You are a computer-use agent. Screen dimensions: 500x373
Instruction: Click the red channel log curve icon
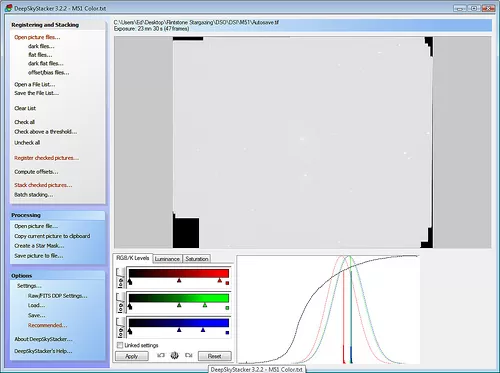pyautogui.click(x=120, y=278)
